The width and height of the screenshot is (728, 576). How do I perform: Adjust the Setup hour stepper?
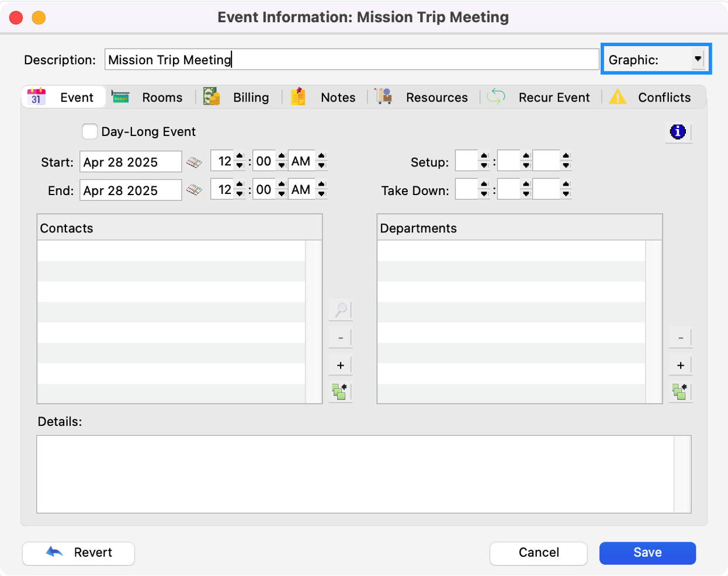(483, 161)
